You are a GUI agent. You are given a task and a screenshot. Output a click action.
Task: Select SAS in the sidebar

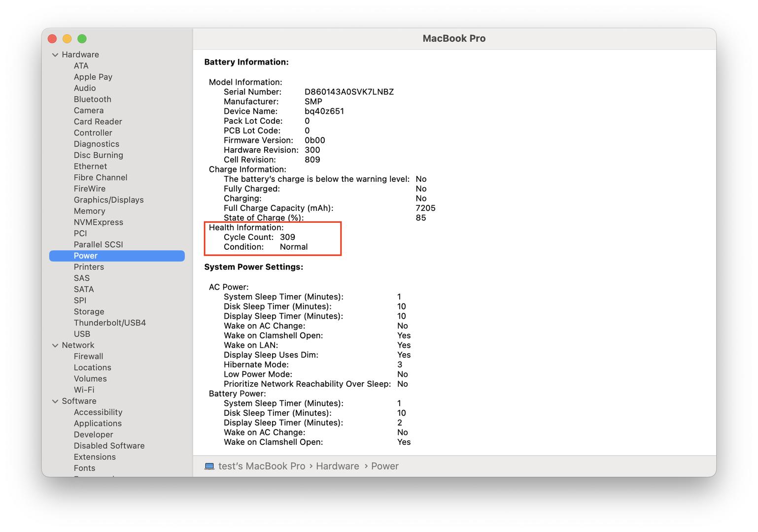coord(82,278)
